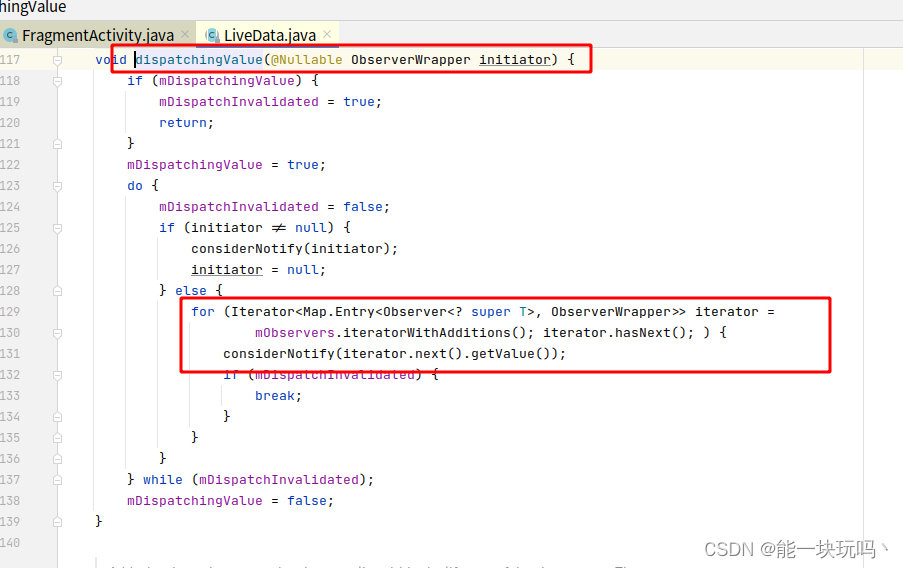Image resolution: width=903 pixels, height=568 pixels.
Task: Click line number 117 in the gutter
Action: (10, 60)
